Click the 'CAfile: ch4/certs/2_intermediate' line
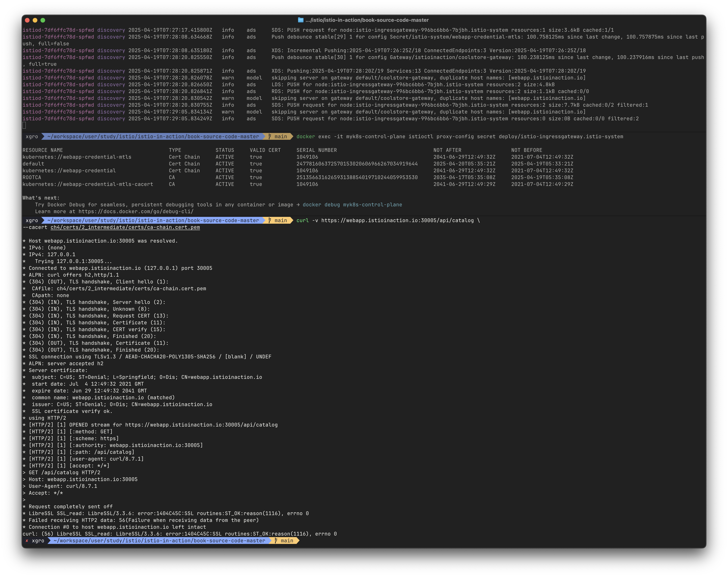The width and height of the screenshot is (728, 577). (114, 288)
